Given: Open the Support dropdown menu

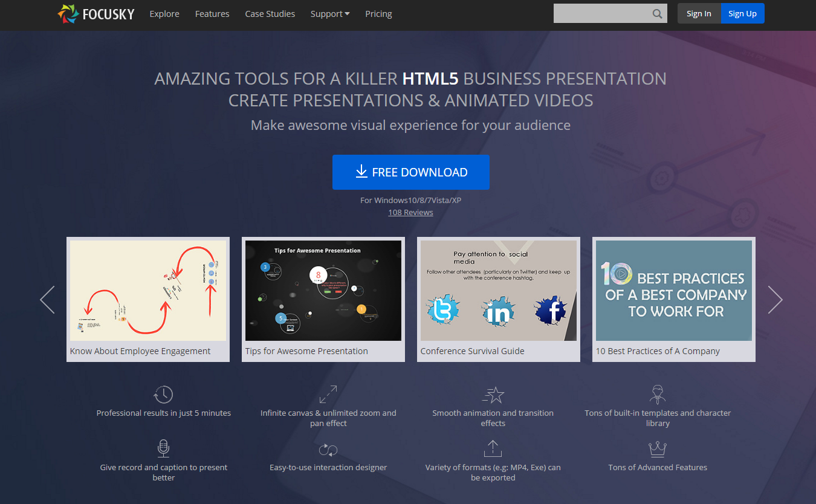Looking at the screenshot, I should [330, 14].
